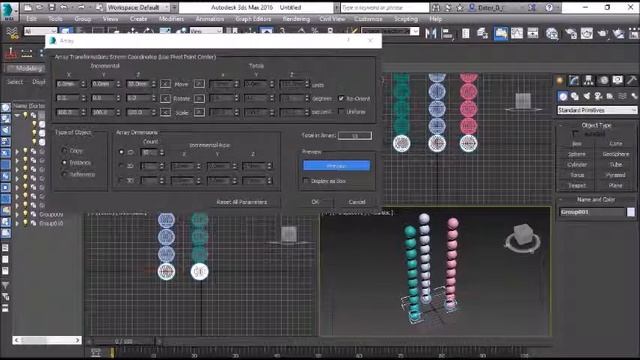This screenshot has height=360, width=640.
Task: Select Instance object type radio
Action: (x=64, y=162)
